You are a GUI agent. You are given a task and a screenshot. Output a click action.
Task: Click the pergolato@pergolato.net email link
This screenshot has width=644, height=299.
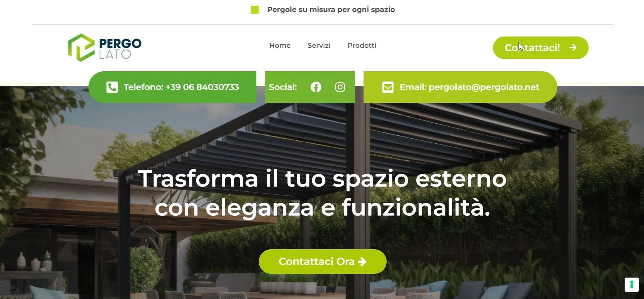(460, 87)
